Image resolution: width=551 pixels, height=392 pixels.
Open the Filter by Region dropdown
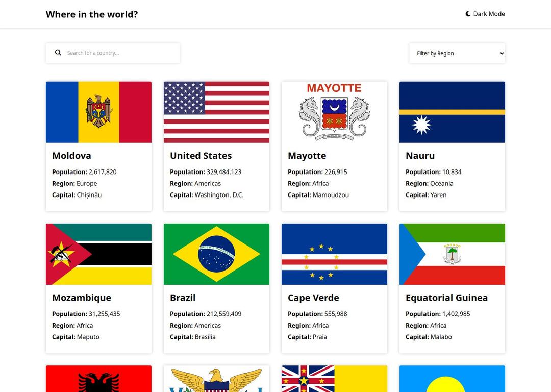[457, 53]
